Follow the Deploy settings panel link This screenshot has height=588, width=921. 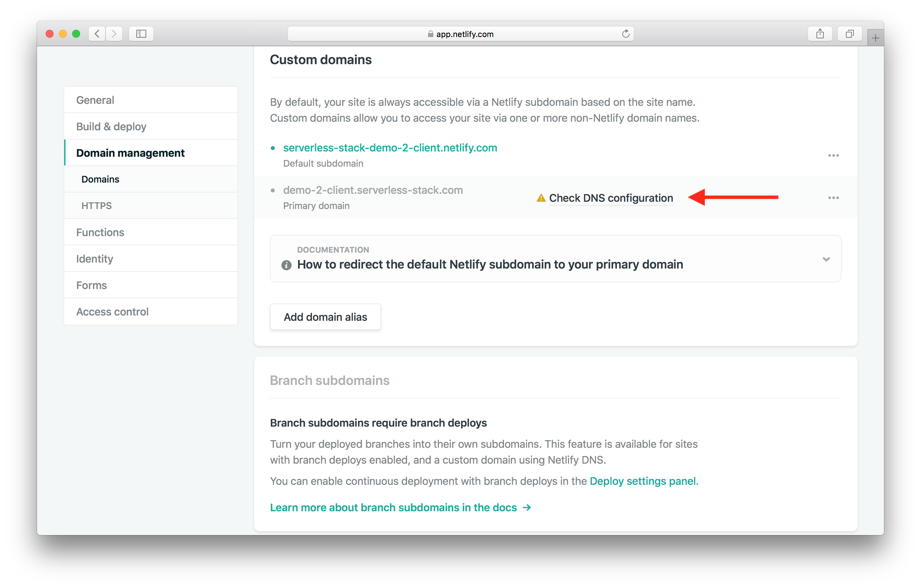[x=642, y=481]
